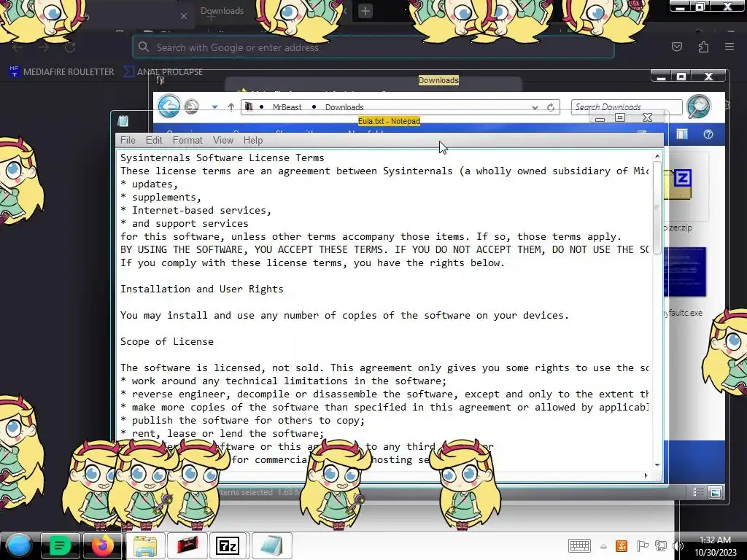The height and width of the screenshot is (560, 747).
Task: Click Firefox forward navigation arrow
Action: (44, 47)
